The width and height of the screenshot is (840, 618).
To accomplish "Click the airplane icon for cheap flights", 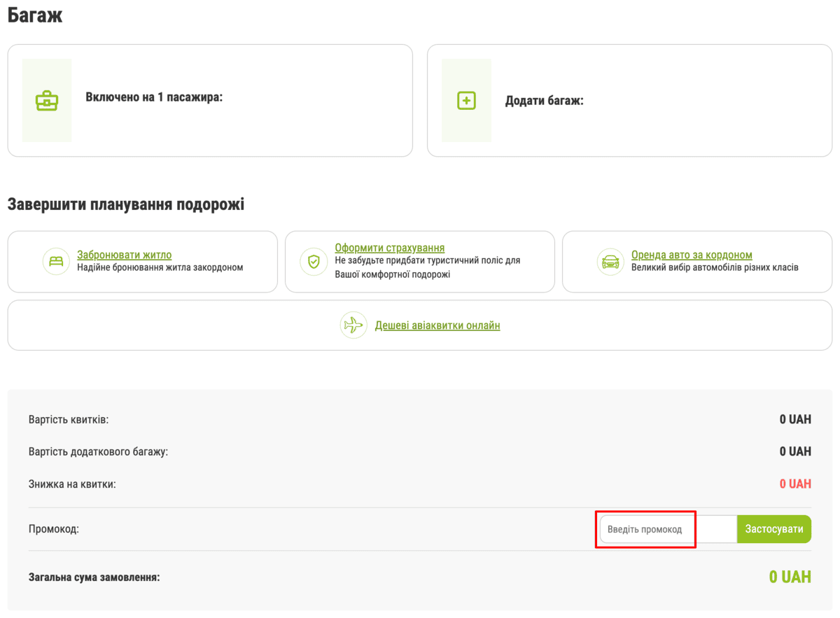I will pos(353,325).
